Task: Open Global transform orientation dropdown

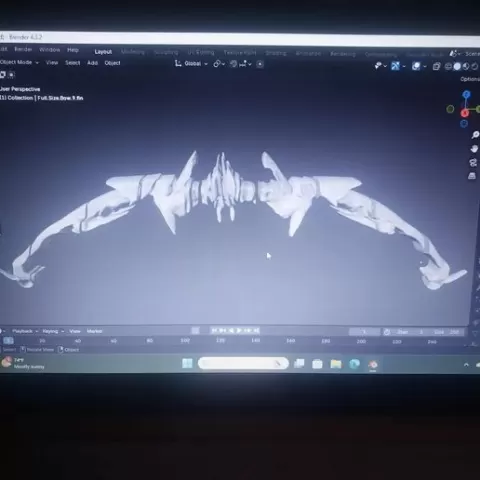Action: tap(191, 63)
